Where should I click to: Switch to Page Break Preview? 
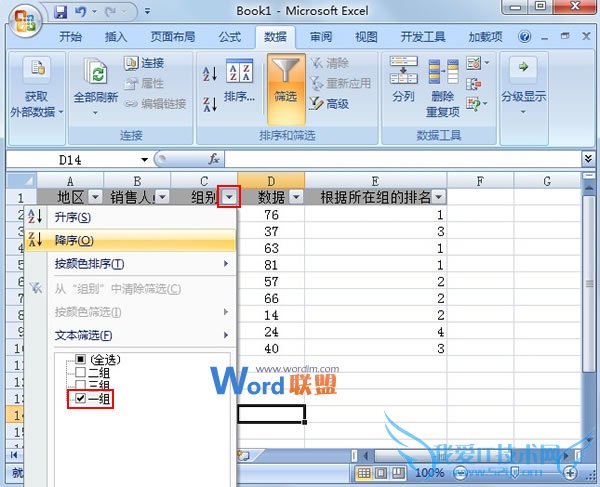pyautogui.click(x=398, y=473)
